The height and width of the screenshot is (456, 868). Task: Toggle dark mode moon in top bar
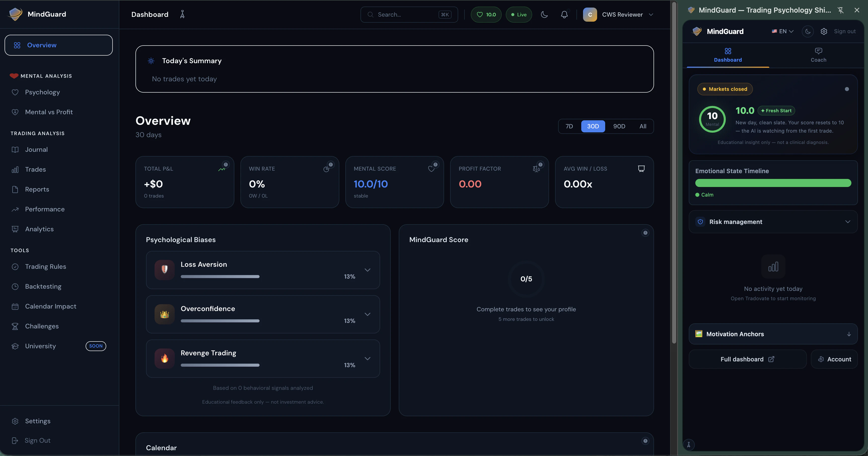coord(544,15)
